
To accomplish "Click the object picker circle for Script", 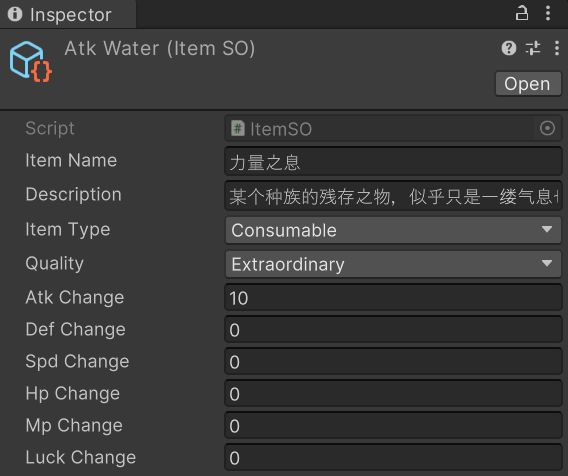I will 547,128.
